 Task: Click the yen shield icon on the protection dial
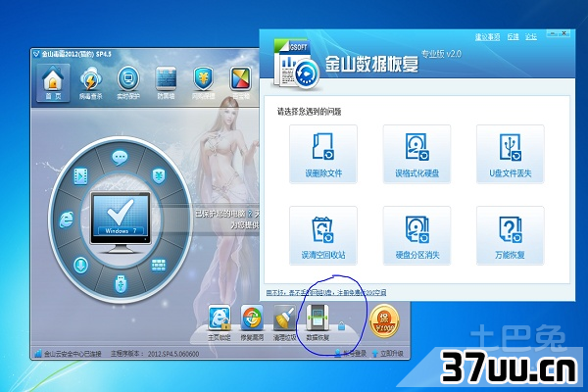pos(159,175)
